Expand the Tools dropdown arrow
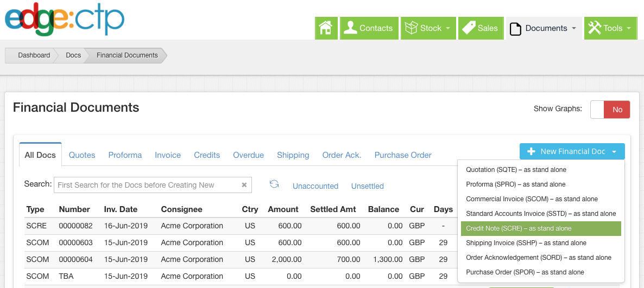644x288 pixels. (x=629, y=28)
